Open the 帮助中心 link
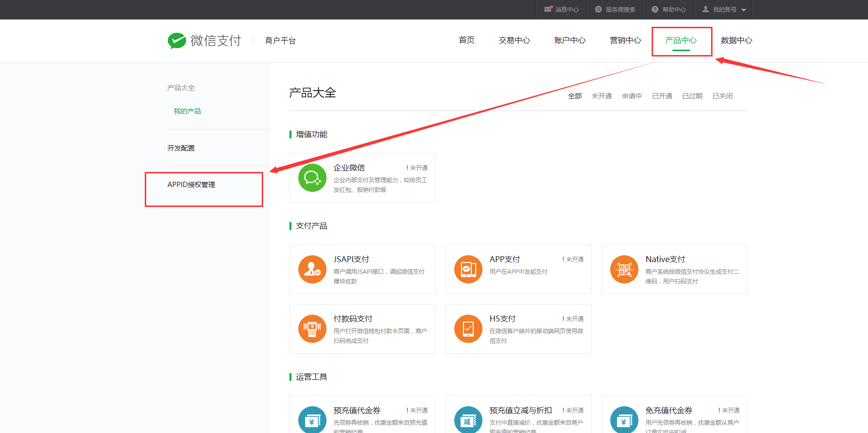 (x=674, y=10)
